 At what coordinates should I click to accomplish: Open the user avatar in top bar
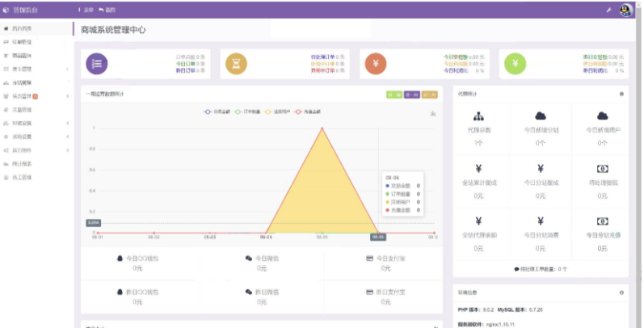(x=625, y=10)
